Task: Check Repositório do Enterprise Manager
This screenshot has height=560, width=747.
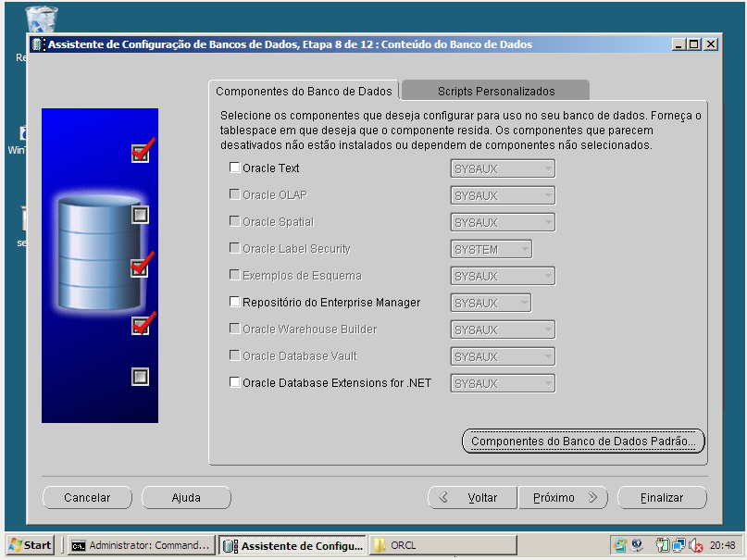Action: pyautogui.click(x=234, y=302)
